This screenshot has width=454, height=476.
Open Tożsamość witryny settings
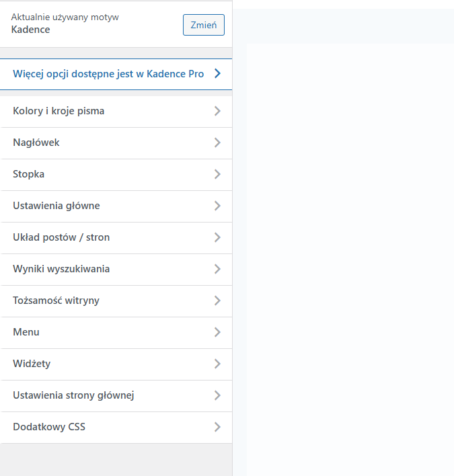click(56, 301)
